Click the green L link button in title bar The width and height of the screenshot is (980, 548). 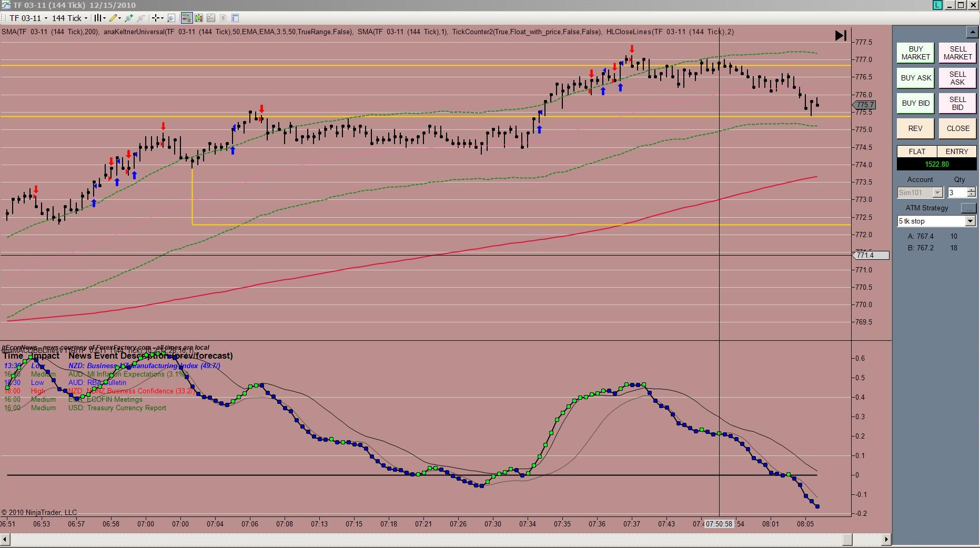point(937,5)
